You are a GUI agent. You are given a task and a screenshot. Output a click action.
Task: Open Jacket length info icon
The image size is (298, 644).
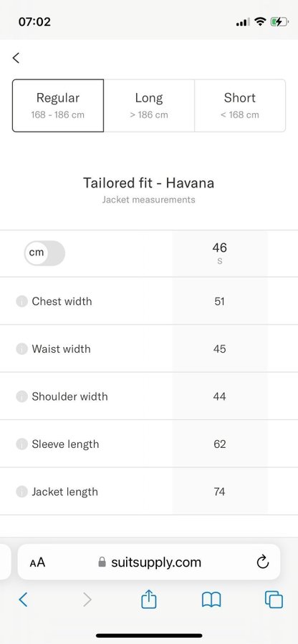coord(21,492)
